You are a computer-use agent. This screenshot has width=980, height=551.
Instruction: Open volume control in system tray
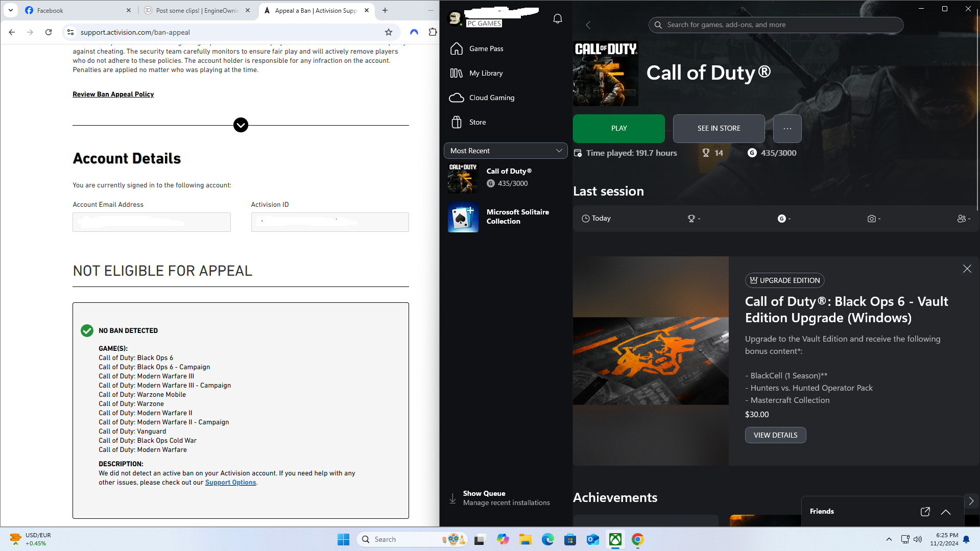tap(918, 539)
